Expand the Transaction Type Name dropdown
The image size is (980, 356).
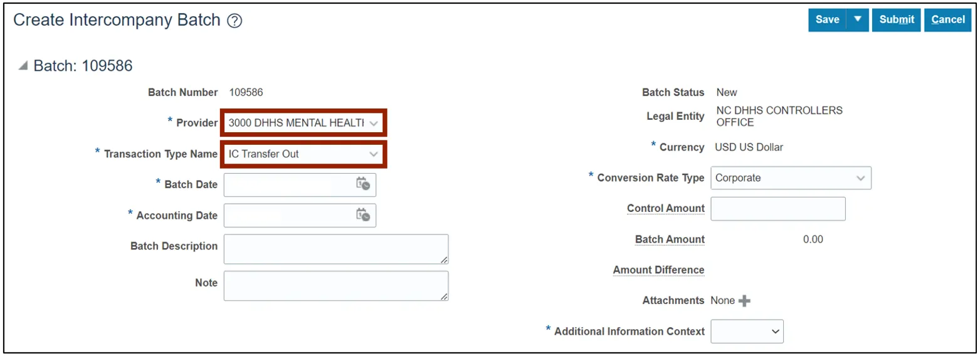click(x=374, y=154)
